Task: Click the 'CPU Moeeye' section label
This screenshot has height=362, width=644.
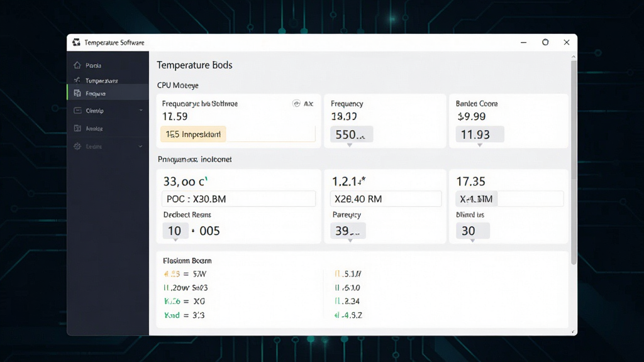Action: click(x=178, y=85)
